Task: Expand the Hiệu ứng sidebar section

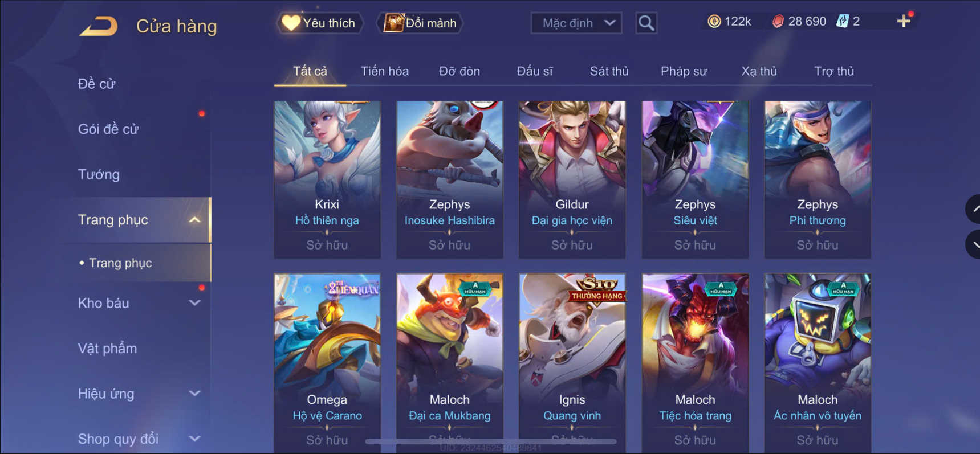Action: tap(194, 394)
